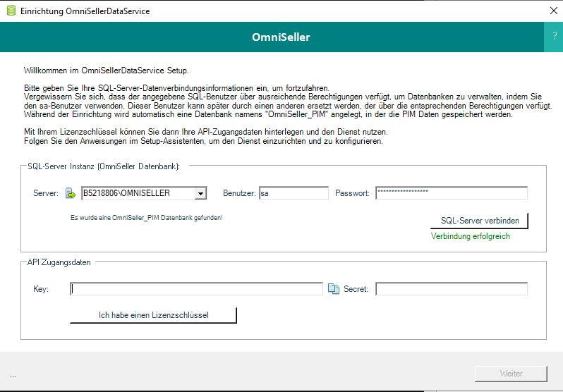
Task: Click into the Passwort field
Action: pyautogui.click(x=452, y=192)
